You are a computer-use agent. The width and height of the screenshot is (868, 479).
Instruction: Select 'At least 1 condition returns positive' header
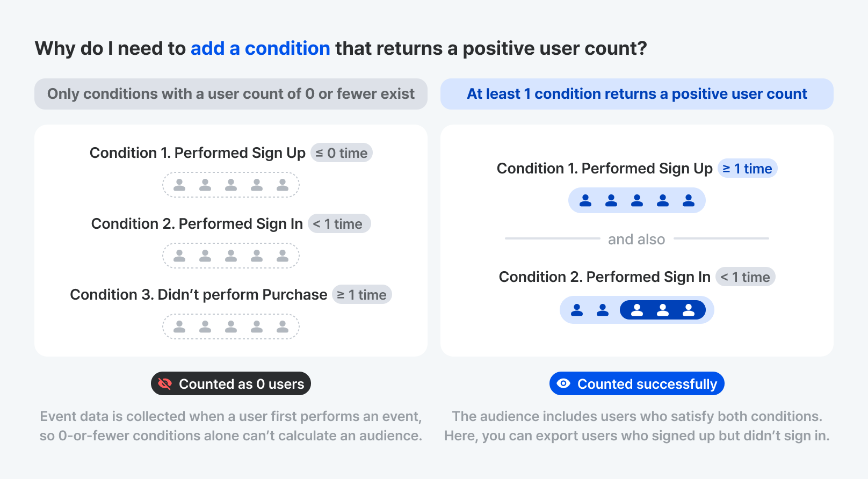point(637,94)
